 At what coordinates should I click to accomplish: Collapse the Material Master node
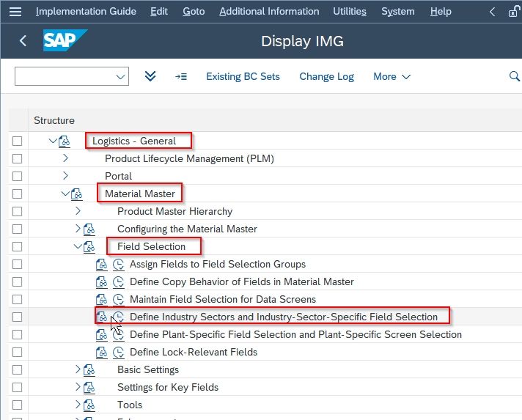pos(65,194)
